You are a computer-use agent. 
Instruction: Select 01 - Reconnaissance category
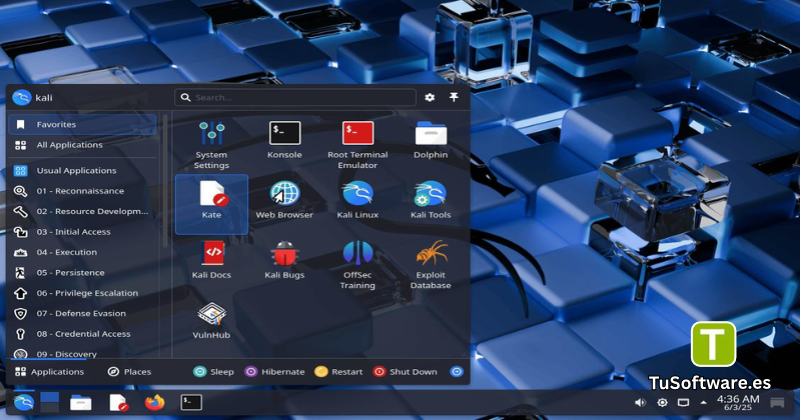[82, 191]
